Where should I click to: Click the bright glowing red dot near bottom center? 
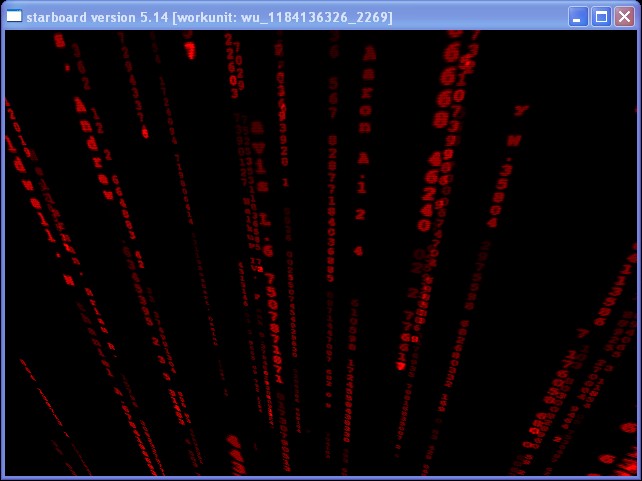click(x=400, y=366)
